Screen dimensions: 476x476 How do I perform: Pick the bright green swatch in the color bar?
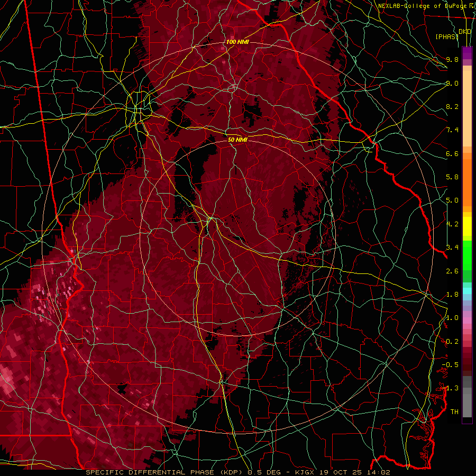coord(467,255)
